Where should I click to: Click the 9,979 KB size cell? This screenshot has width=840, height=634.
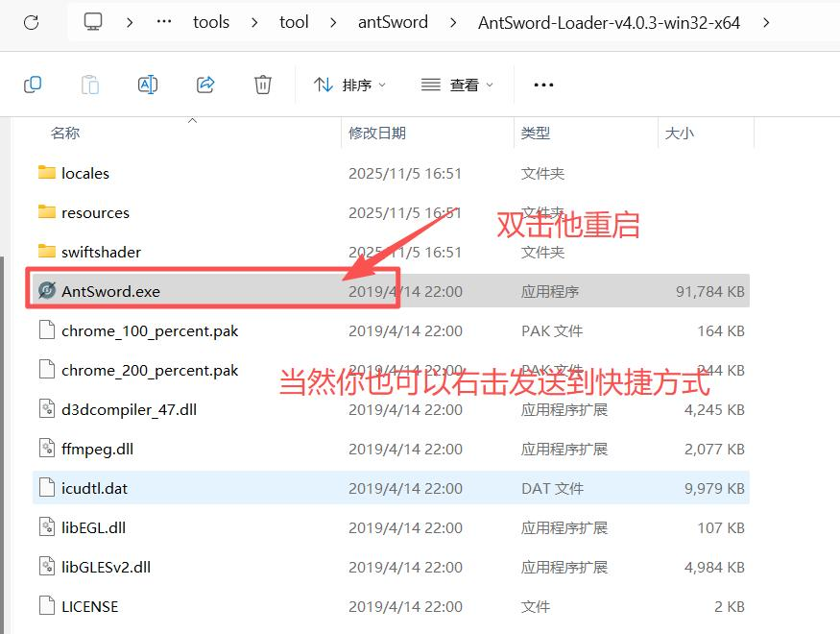[x=714, y=488]
